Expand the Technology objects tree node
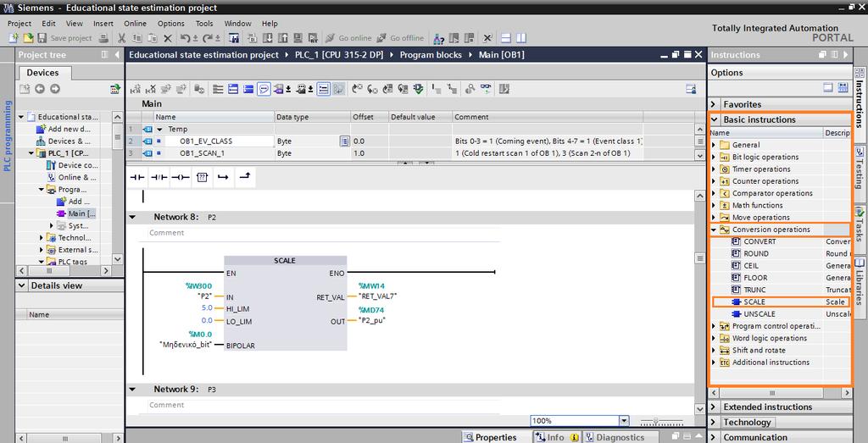Viewport: 868px width, 443px height. click(42, 238)
